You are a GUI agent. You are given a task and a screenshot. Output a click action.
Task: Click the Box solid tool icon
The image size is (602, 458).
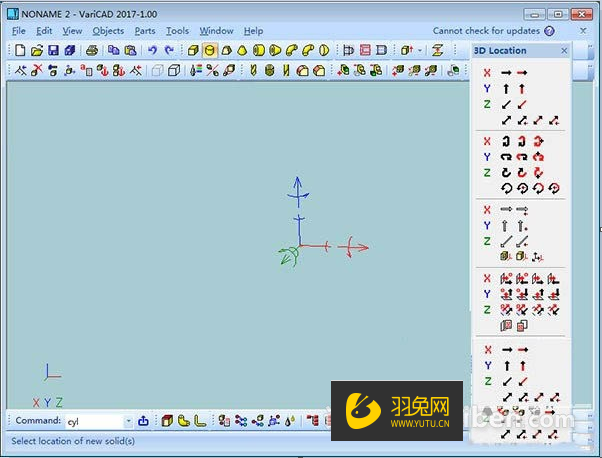coord(194,50)
